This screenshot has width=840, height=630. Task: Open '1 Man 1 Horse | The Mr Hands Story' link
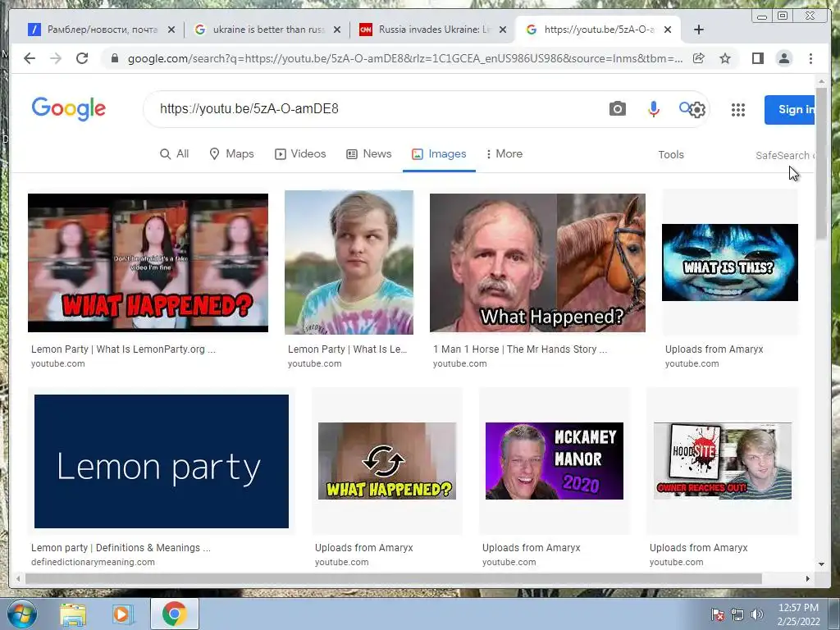point(519,349)
